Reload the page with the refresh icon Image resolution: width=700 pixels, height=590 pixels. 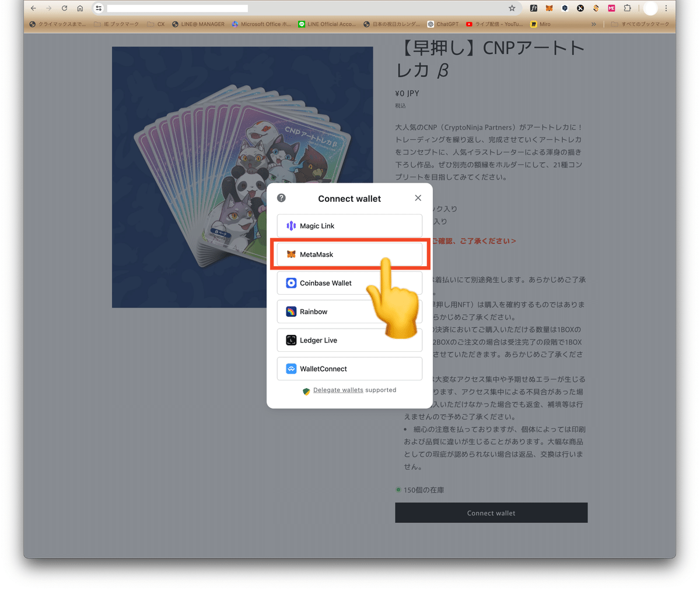64,8
